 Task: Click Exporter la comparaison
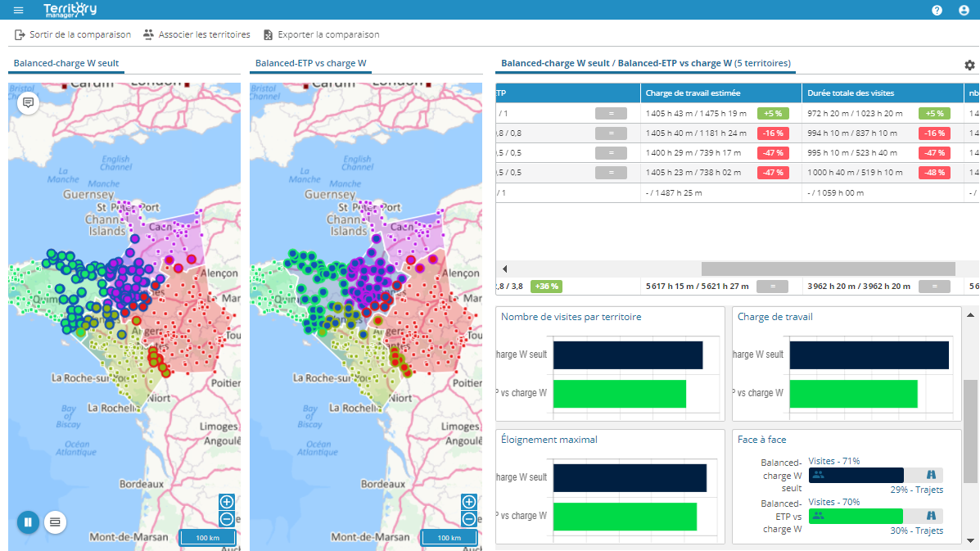[321, 34]
